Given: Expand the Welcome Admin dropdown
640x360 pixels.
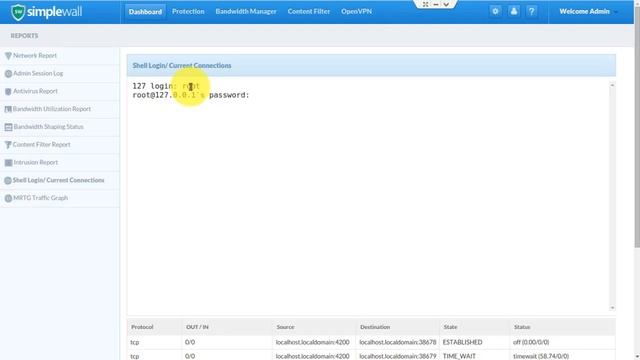Looking at the screenshot, I should [x=588, y=11].
